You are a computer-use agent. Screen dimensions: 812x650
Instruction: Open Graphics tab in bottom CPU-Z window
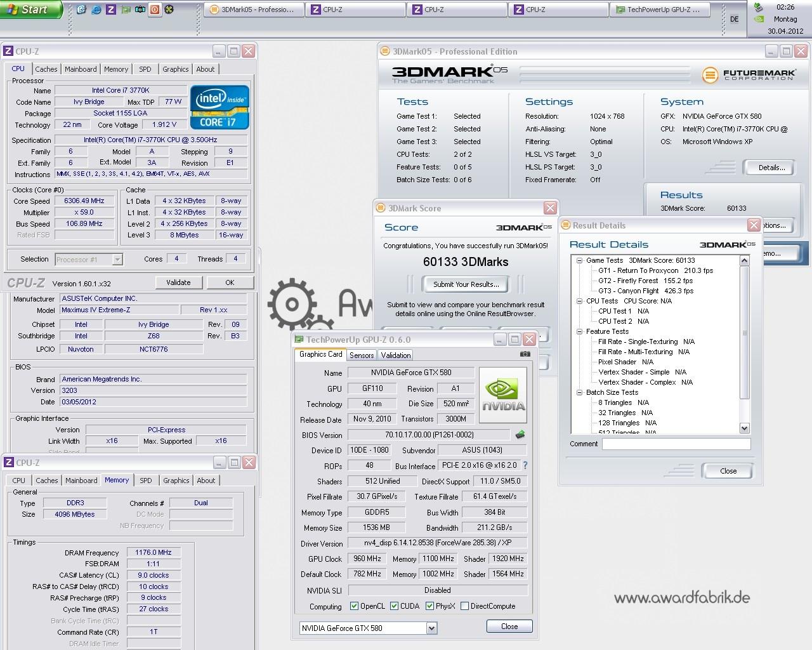click(x=176, y=481)
